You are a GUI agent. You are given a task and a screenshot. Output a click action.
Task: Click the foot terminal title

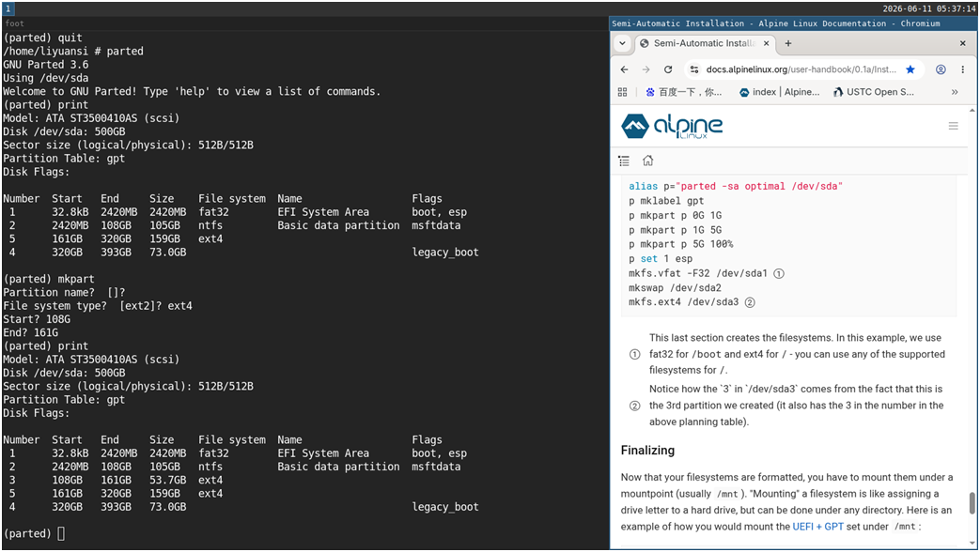(14, 23)
